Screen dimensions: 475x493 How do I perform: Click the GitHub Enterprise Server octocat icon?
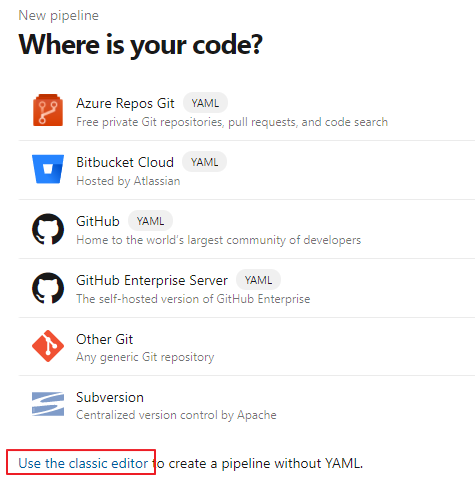point(48,288)
